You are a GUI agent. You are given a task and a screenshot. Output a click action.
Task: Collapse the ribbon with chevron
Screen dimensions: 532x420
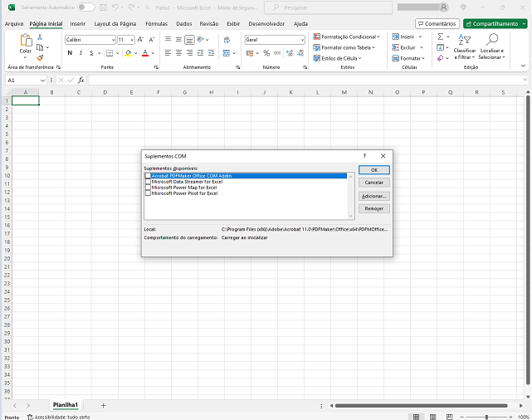pos(523,66)
